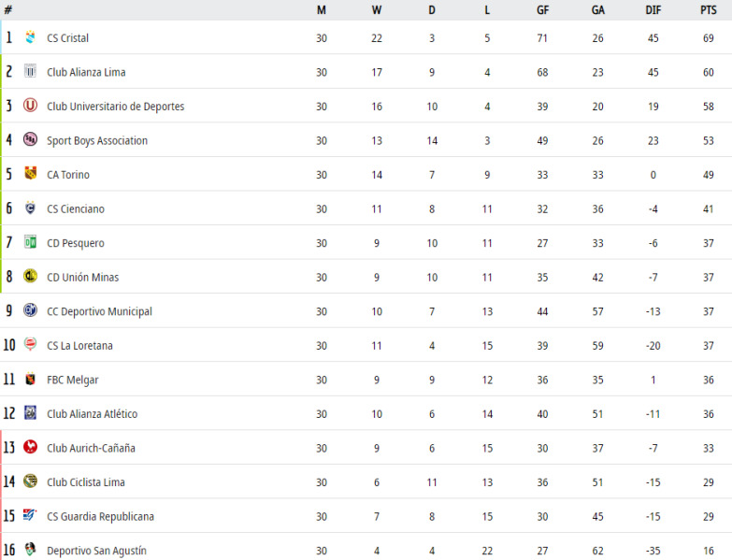Open CS Guardia Republicana team page
The width and height of the screenshot is (732, 560).
[100, 517]
